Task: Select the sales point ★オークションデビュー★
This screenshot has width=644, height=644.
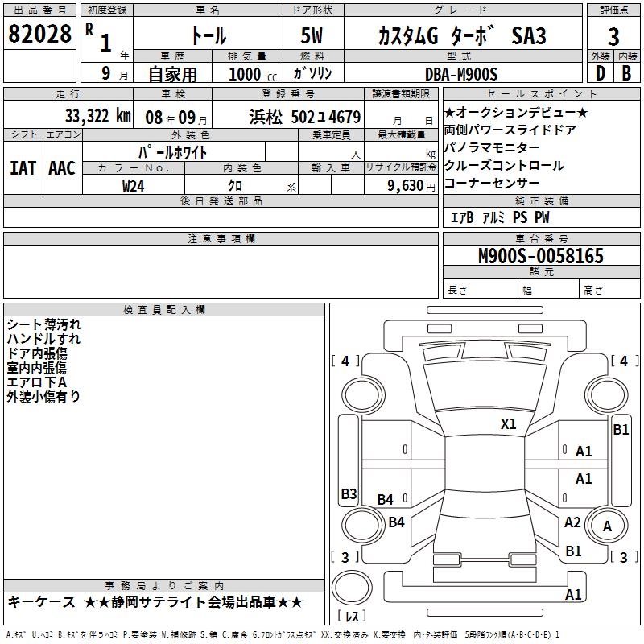Action: [x=516, y=112]
